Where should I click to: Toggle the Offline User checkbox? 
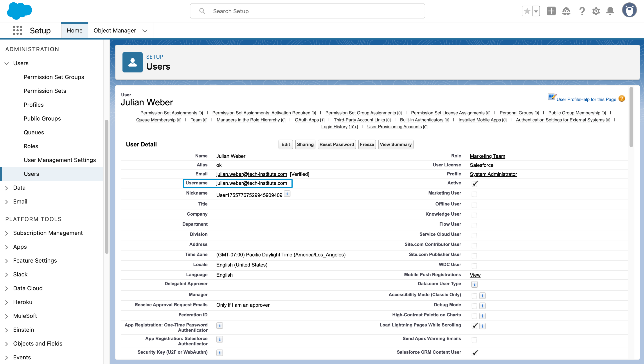pos(474,205)
